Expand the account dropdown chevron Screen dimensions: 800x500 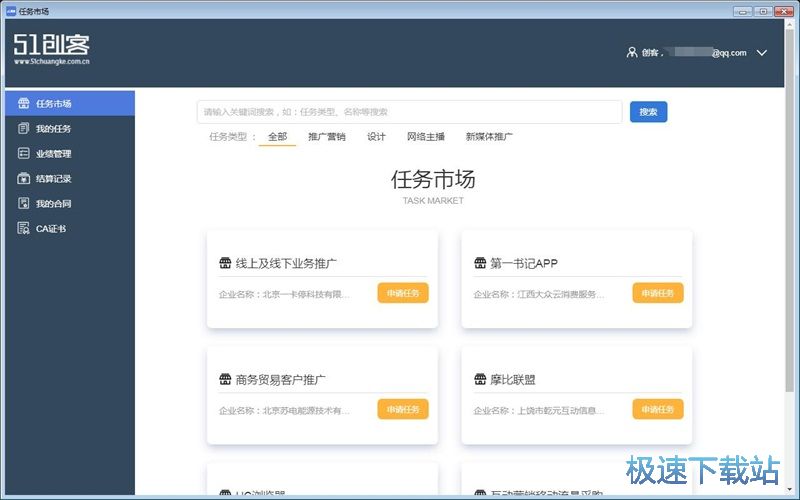762,53
